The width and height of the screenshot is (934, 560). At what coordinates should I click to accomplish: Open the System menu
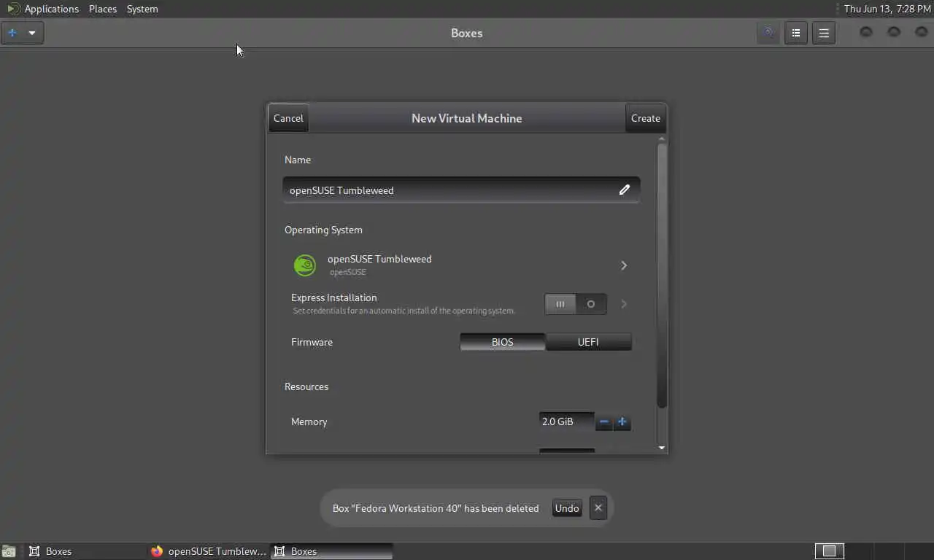142,9
